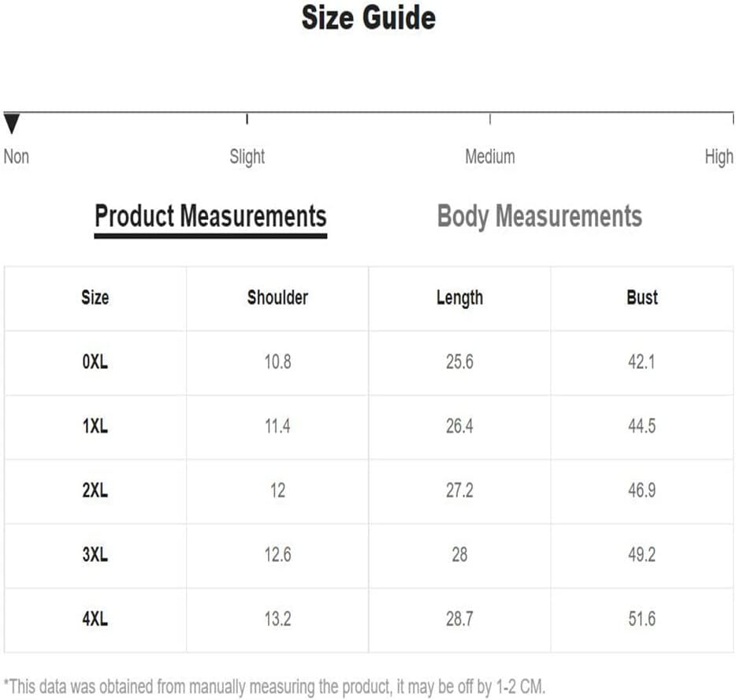Select the High label on the scale

(719, 156)
